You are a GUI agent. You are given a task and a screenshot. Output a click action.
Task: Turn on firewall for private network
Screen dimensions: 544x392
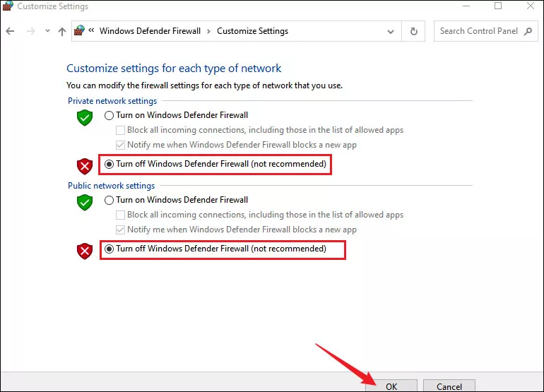(x=109, y=115)
